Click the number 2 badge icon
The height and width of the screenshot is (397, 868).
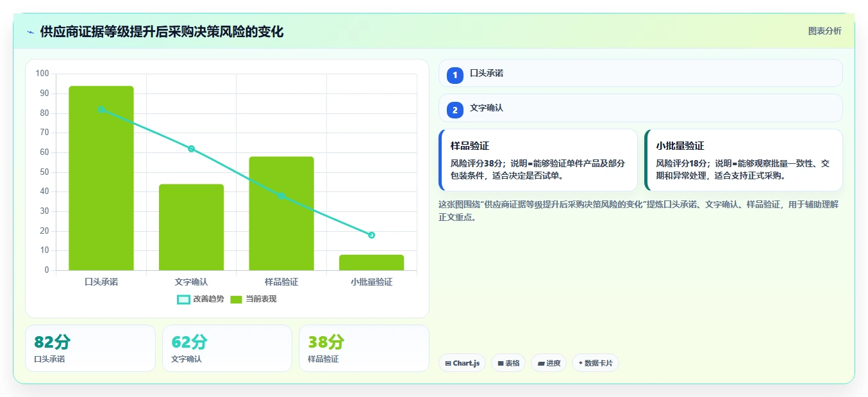[x=455, y=110]
